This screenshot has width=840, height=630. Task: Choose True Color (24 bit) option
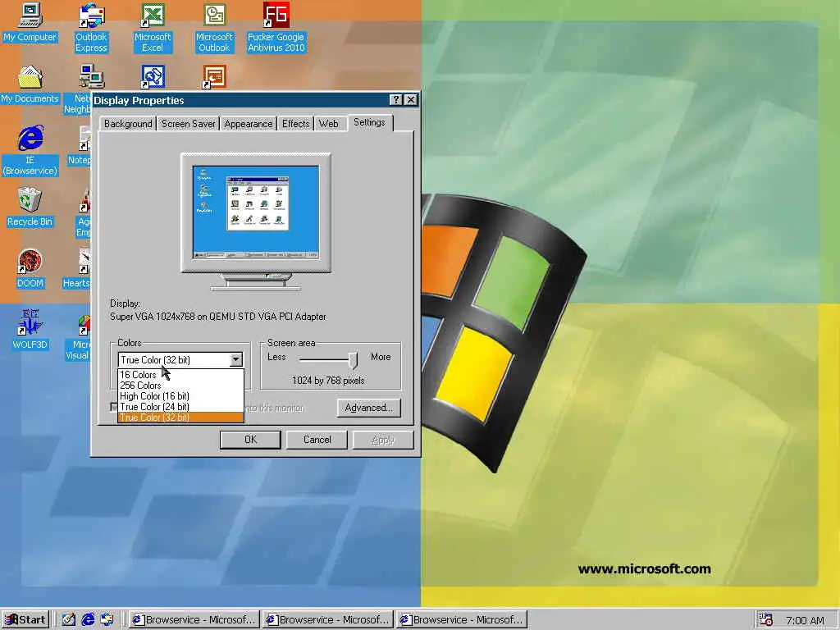[180, 407]
